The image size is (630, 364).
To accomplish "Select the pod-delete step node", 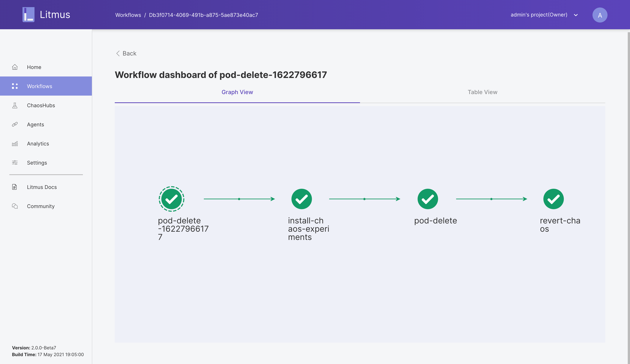I will tap(427, 199).
